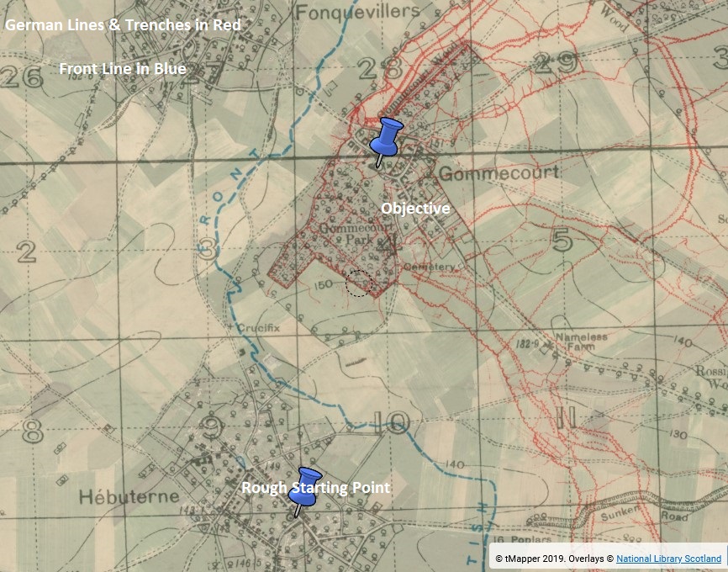The image size is (728, 572).
Task: Click the dotted circle marker in Gommecourt Park
Action: pyautogui.click(x=359, y=283)
